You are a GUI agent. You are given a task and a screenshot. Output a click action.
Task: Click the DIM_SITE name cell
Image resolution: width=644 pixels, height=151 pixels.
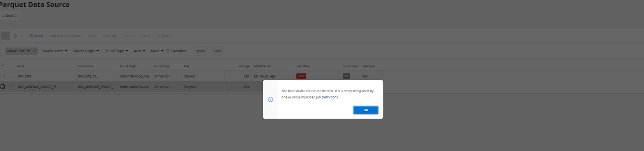tap(25, 76)
